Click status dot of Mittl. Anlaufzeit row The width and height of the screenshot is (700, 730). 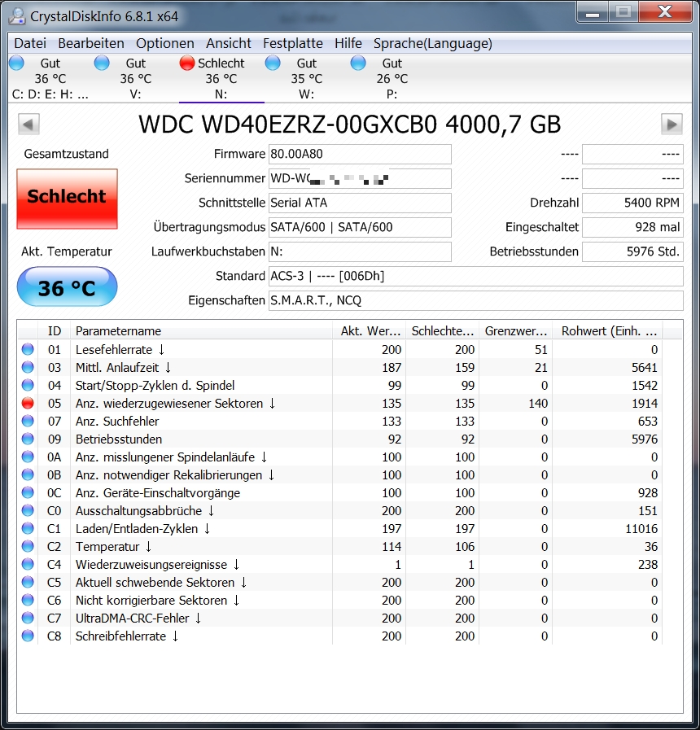[28, 367]
